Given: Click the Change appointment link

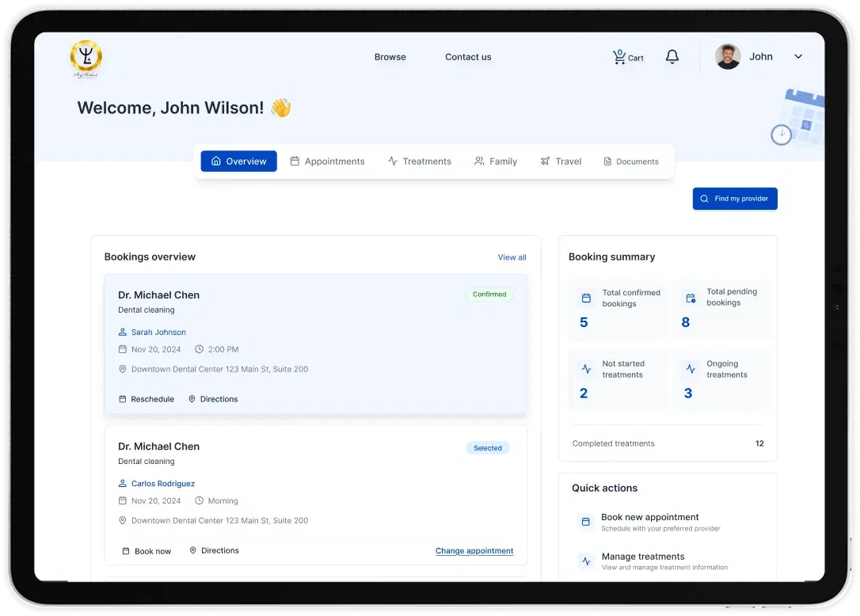Looking at the screenshot, I should (474, 551).
